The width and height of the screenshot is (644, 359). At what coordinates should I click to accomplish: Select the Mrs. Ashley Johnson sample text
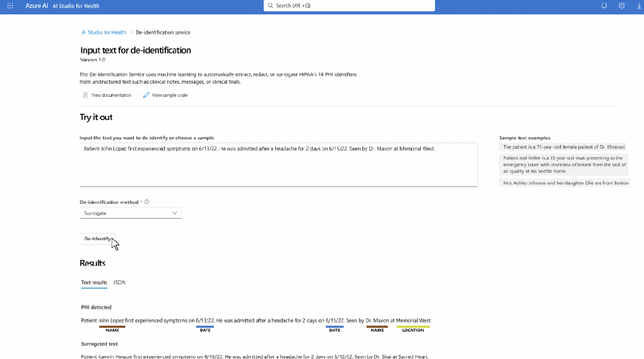[x=565, y=183]
